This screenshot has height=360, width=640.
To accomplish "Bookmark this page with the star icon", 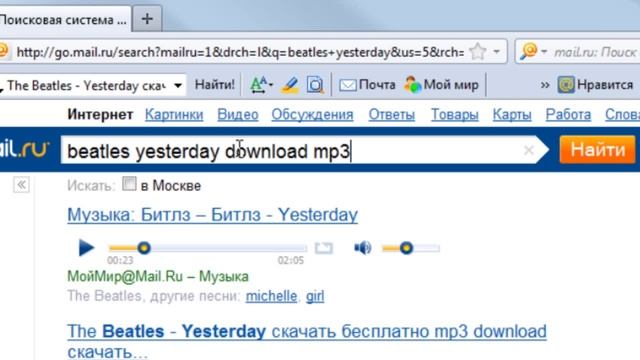I will point(478,52).
